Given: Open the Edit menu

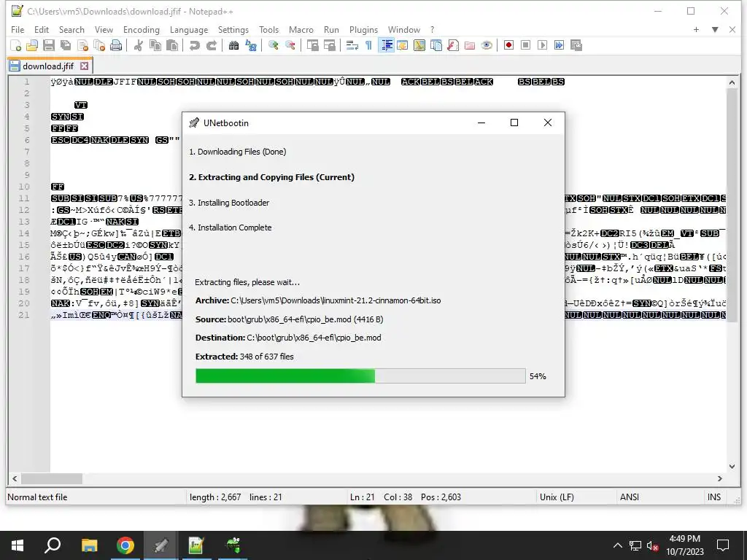Looking at the screenshot, I should 42,29.
